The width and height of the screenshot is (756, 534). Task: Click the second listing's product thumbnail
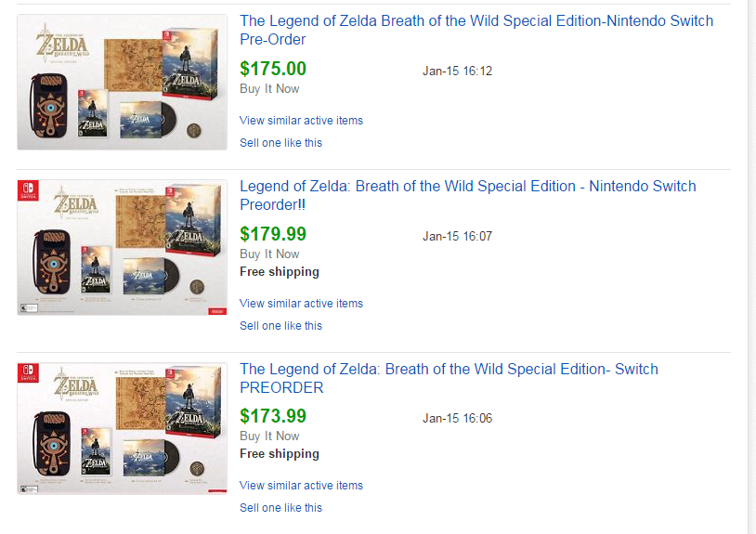[x=122, y=247]
